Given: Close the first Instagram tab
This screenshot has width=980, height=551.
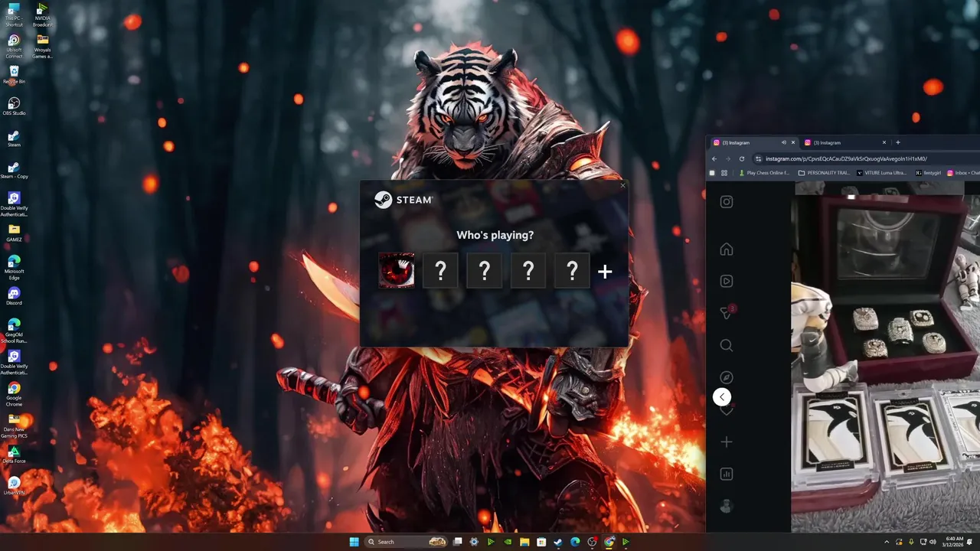Looking at the screenshot, I should pos(793,142).
